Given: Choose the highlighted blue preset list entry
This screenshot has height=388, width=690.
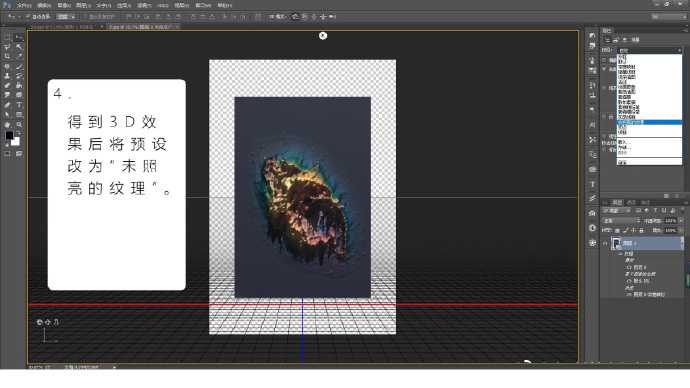Looking at the screenshot, I should pos(650,122).
